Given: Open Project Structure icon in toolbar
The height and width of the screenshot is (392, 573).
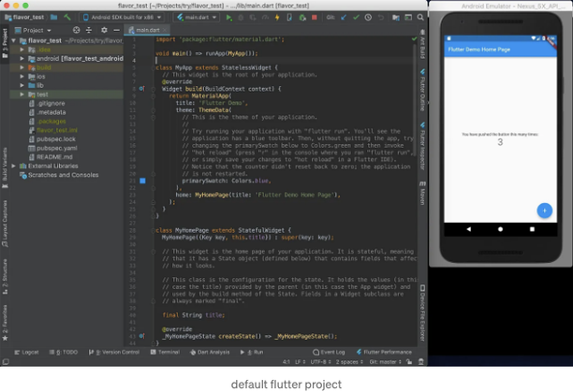Looking at the screenshot, I should click(396, 17).
